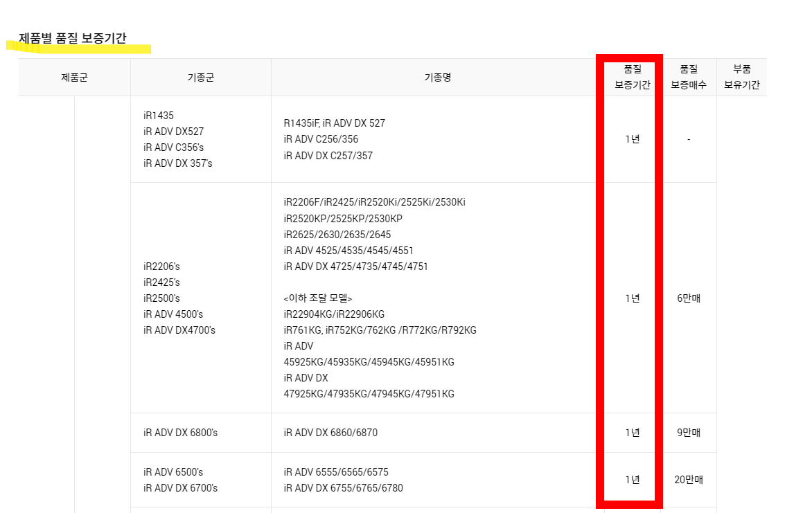Click the 'iR ADV DX 357's' entry
This screenshot has height=513, width=812.
[x=177, y=163]
